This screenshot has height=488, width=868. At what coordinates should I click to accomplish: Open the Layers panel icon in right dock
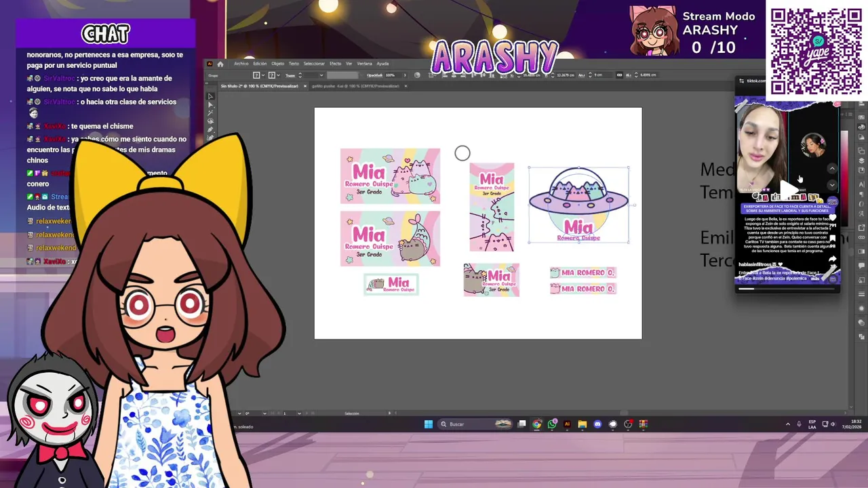[861, 161]
